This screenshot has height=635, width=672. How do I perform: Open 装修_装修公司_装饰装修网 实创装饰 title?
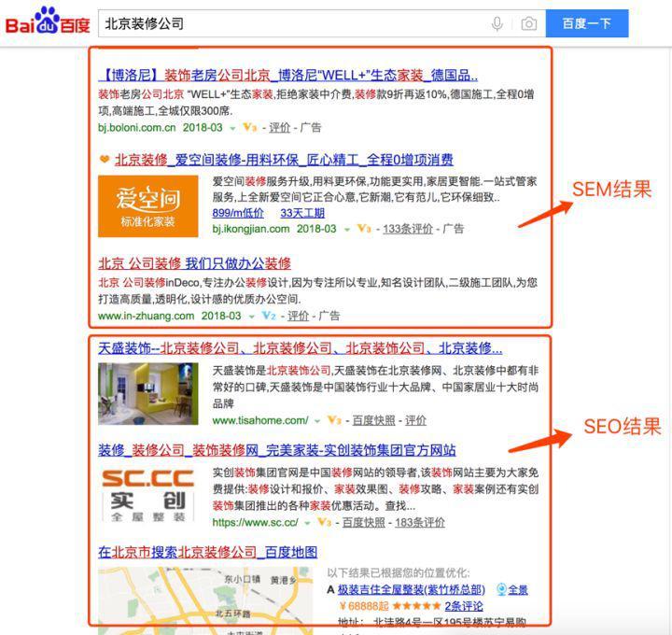[277, 450]
